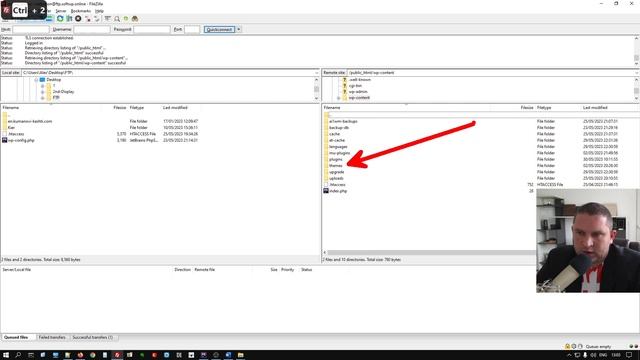Click the Desktop icon in local tree
This screenshot has height=360, width=640.
(42, 80)
